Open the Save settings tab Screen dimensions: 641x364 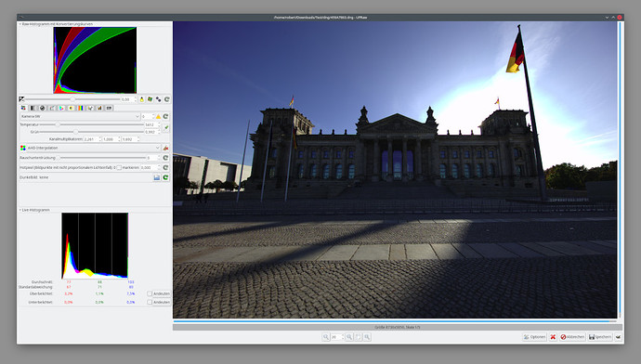(99, 108)
